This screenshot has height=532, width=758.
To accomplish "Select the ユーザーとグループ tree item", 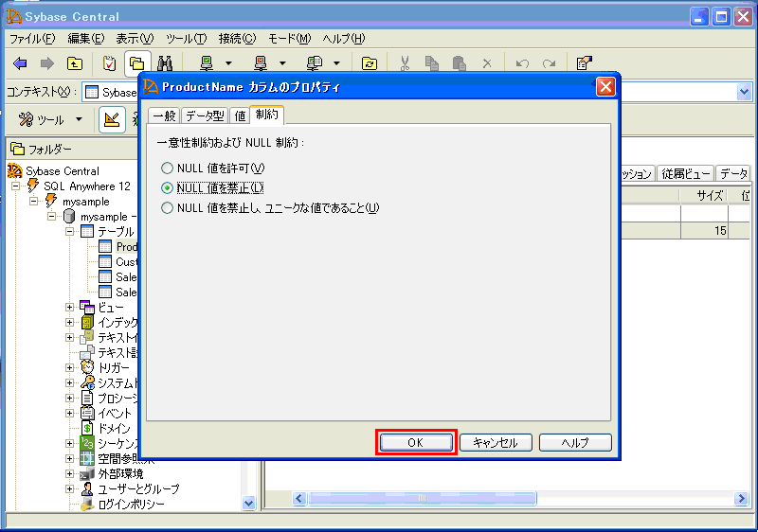I will click(x=137, y=488).
